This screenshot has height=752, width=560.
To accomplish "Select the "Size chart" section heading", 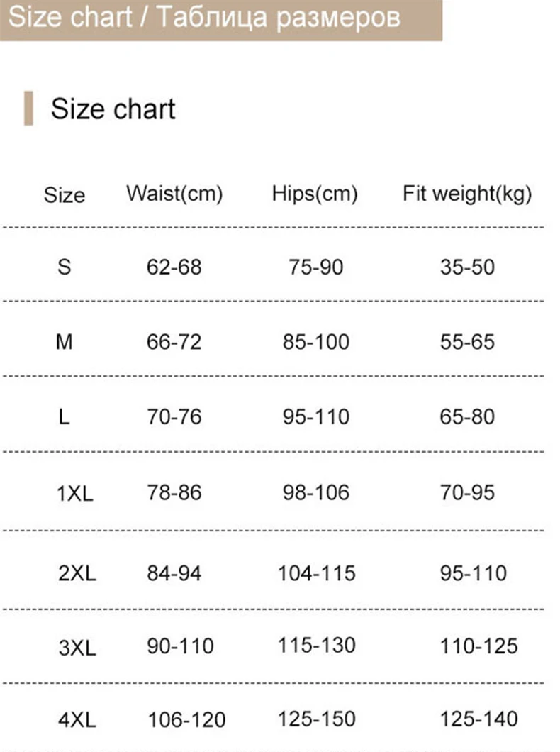I will click(x=113, y=109).
